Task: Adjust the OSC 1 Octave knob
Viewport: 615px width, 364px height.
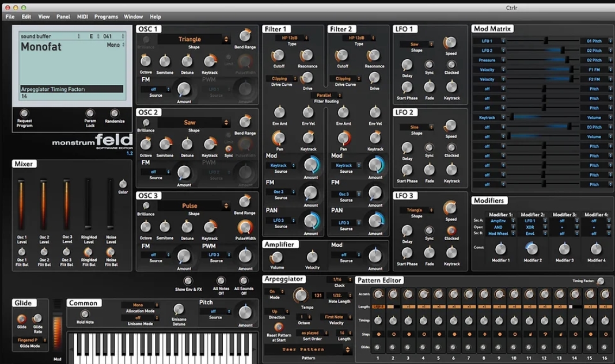Action: (x=146, y=61)
